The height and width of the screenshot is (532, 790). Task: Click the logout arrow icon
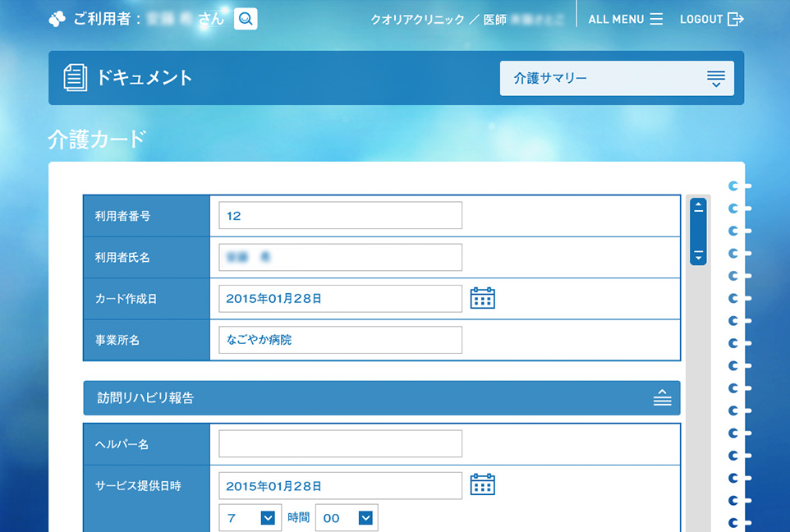(x=736, y=19)
